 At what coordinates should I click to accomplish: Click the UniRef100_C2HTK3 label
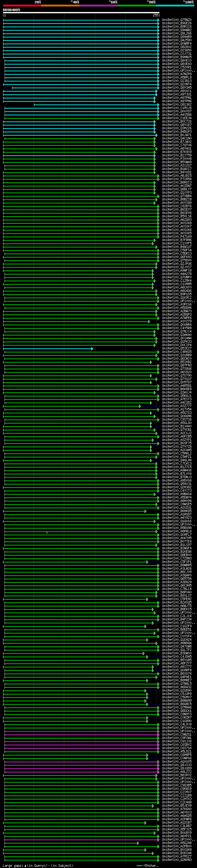176,799
